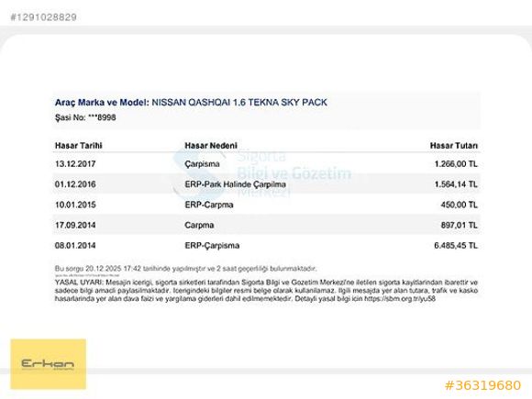Image resolution: width=532 pixels, height=399 pixels.
Task: Select listing number #1291028829 text
Action: click(x=43, y=17)
